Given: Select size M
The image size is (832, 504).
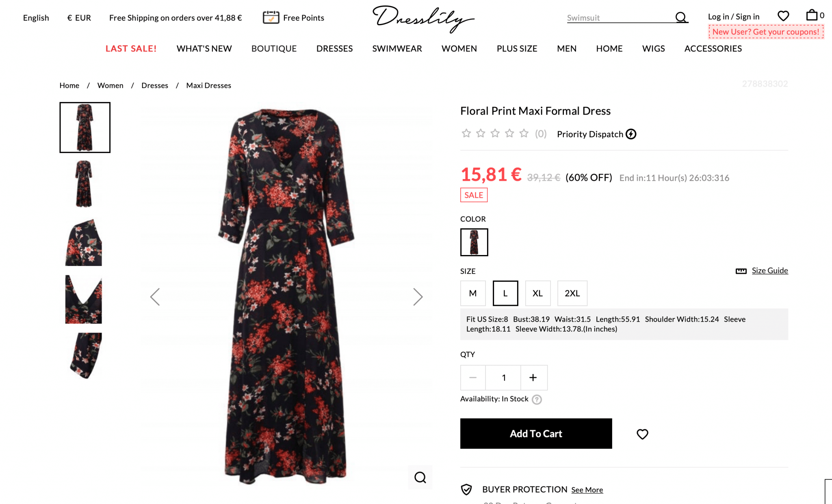Looking at the screenshot, I should tap(473, 293).
